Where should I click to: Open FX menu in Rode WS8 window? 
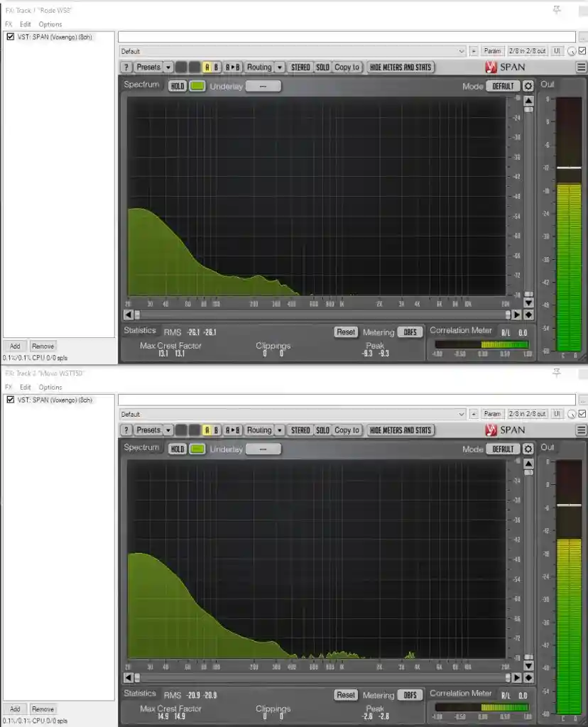tap(9, 24)
